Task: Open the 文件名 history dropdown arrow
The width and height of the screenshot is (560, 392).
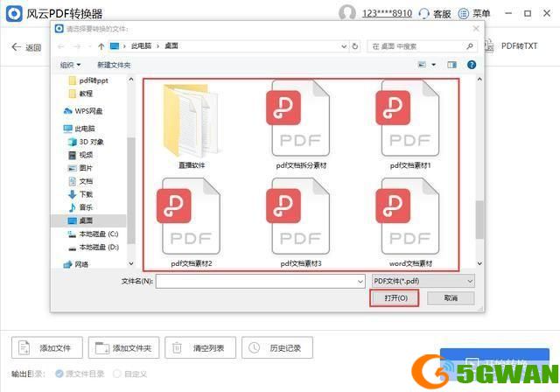Action: coord(360,282)
